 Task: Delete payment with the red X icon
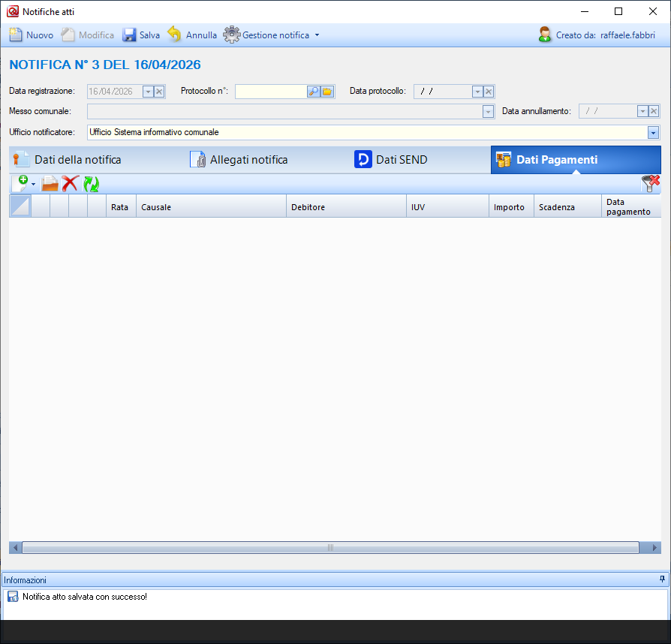point(70,183)
